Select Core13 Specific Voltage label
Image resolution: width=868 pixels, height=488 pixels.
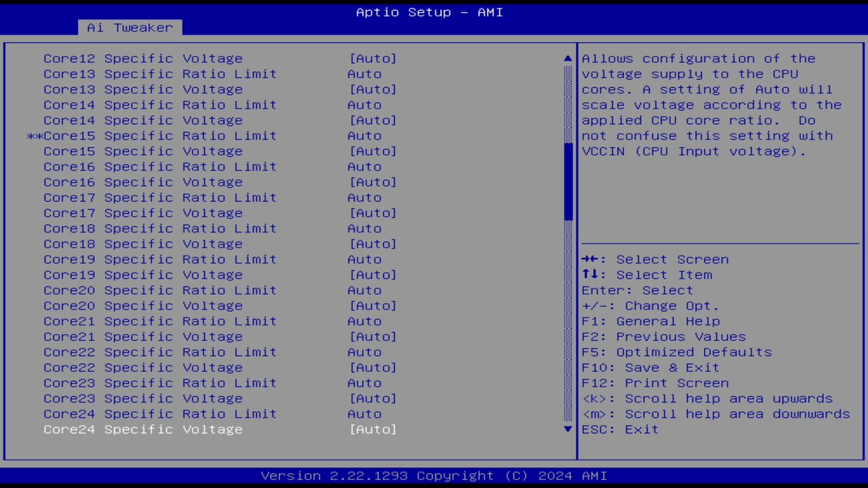(x=143, y=89)
